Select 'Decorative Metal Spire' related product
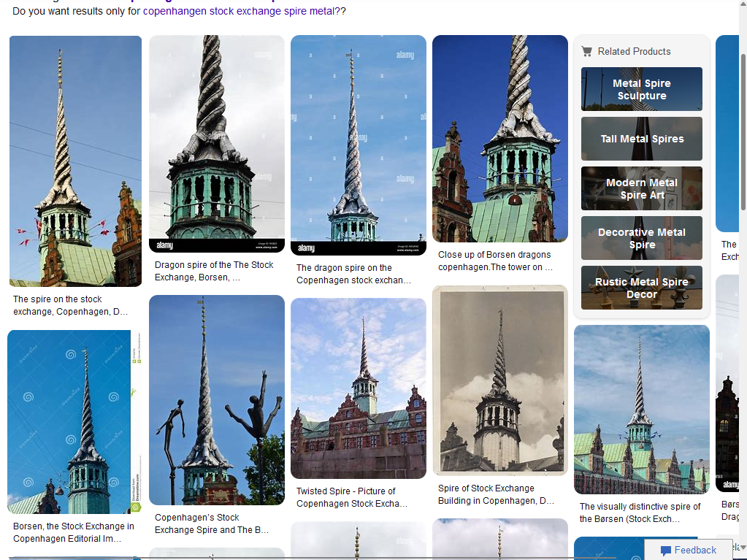 click(x=642, y=238)
